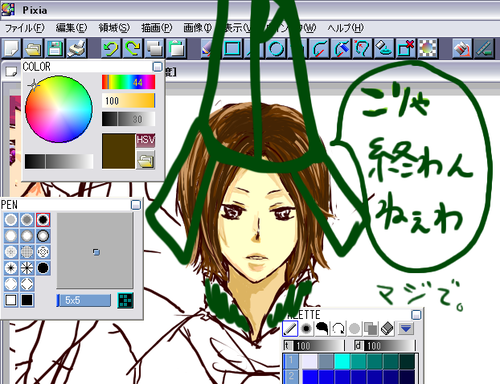Screen dimensions: 500x384
Task: Select the eraser tool in PALETTE panel
Action: (387, 329)
